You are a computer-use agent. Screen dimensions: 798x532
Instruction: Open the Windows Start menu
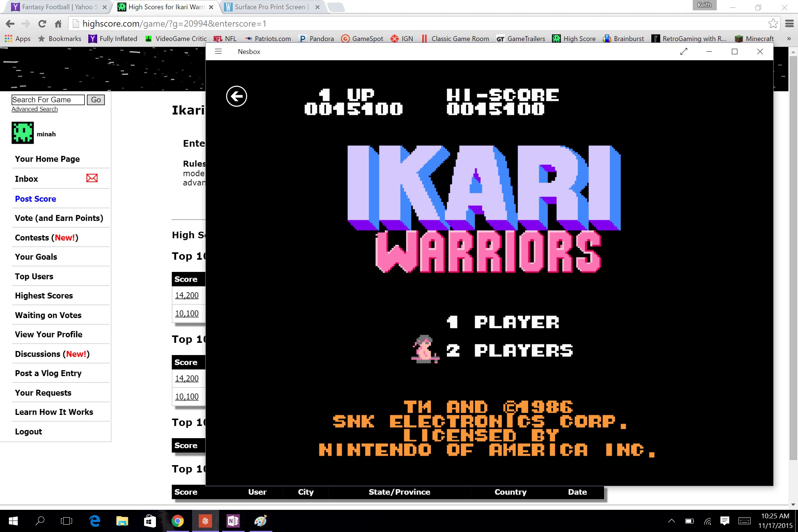13,521
